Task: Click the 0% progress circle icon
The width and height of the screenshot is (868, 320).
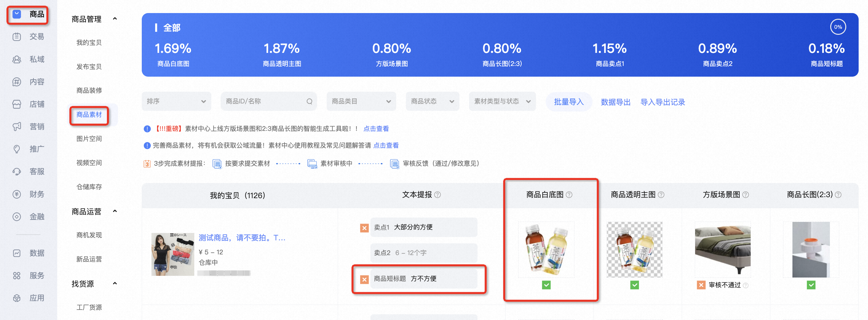Action: [x=838, y=27]
